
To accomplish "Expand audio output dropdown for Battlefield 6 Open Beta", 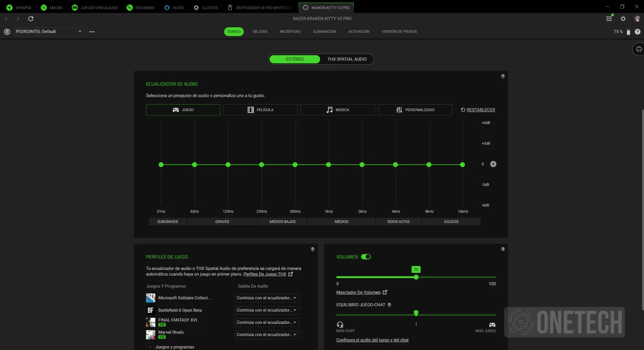I will tap(267, 310).
